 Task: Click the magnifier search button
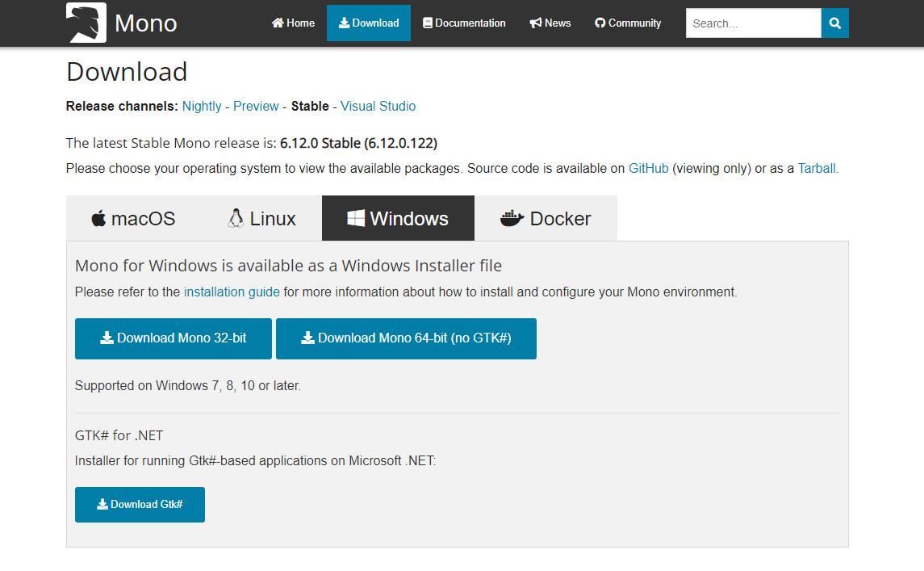click(x=835, y=23)
